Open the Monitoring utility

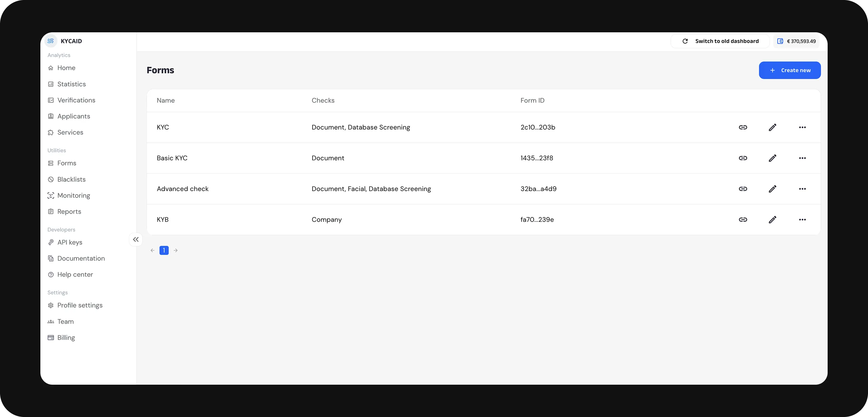point(73,195)
